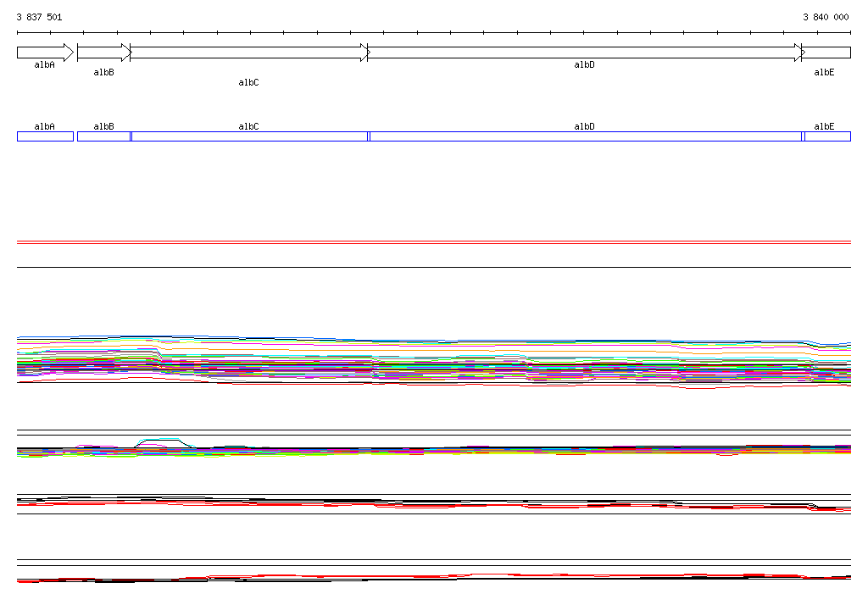Select the blue albC box
Image resolution: width=868 pixels, height=605 pixels.
click(x=250, y=136)
